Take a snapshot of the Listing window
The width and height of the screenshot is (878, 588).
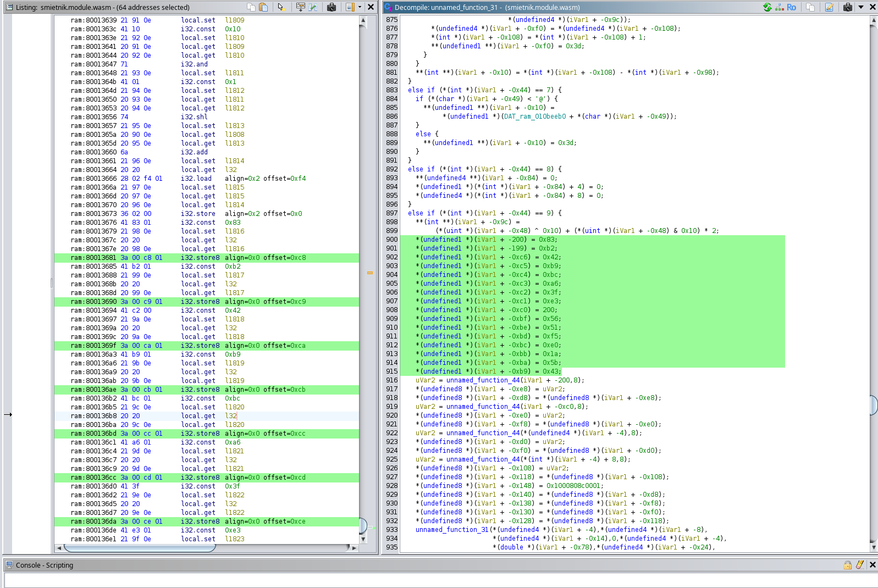pos(331,7)
